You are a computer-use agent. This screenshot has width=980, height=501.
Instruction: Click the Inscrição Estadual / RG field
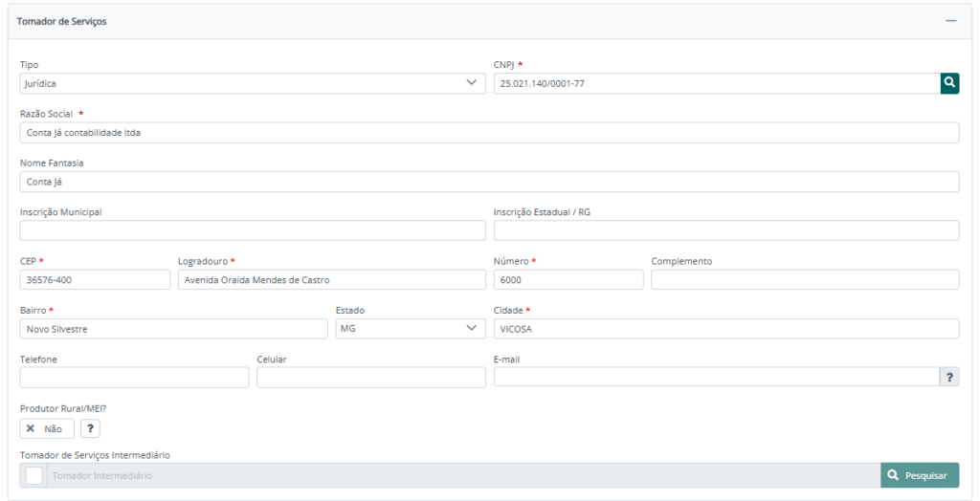coord(725,230)
